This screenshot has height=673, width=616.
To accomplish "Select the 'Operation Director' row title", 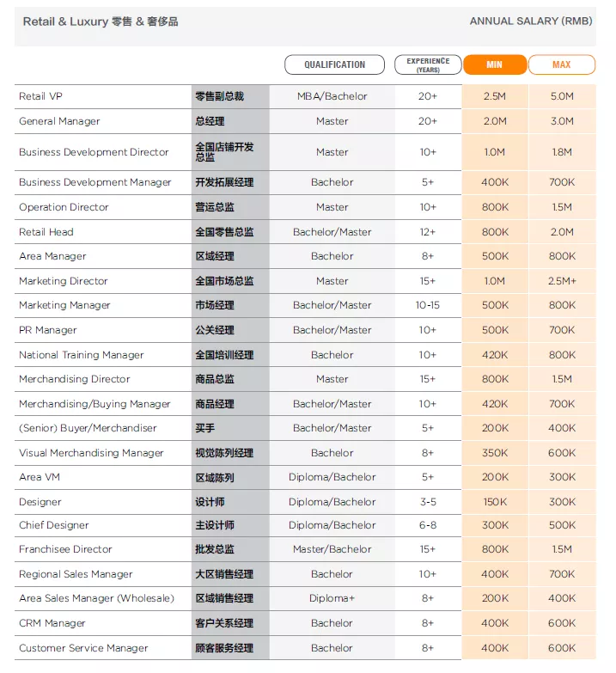I will (64, 207).
